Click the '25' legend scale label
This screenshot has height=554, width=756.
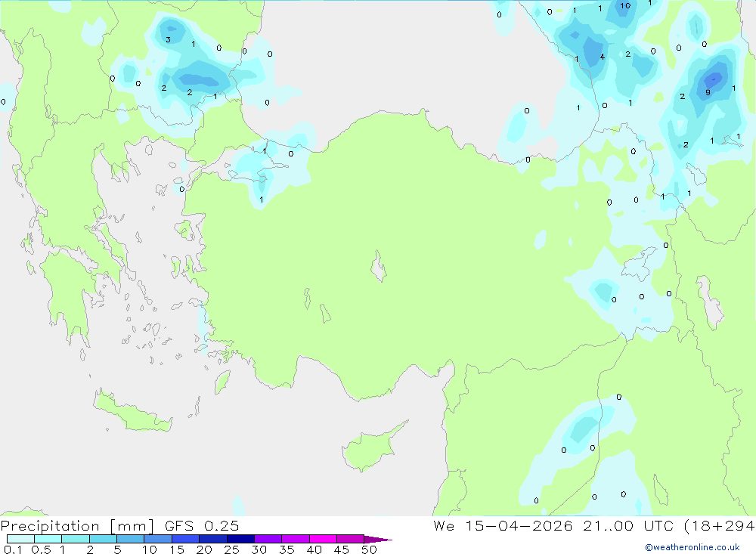pyautogui.click(x=231, y=549)
